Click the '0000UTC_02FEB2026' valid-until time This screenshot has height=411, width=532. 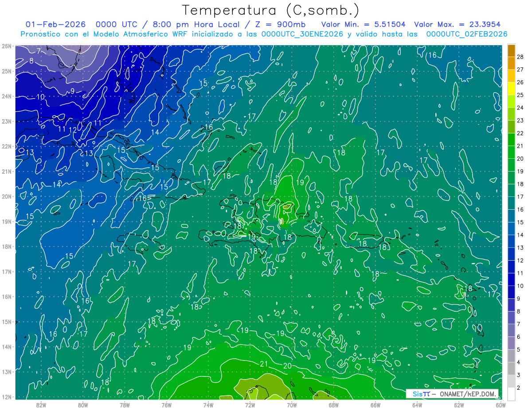[467, 34]
